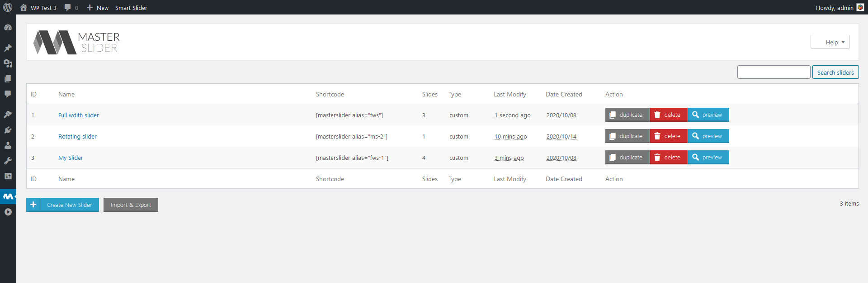Click the plus icon beside Create New Slider
The height and width of the screenshot is (283, 868).
pos(33,205)
